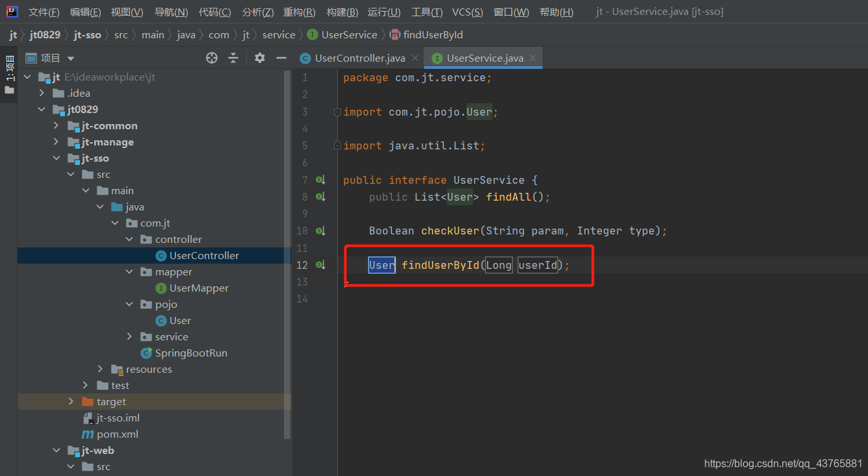Image resolution: width=868 pixels, height=476 pixels.
Task: Open the 导航(N) menu
Action: tap(171, 12)
